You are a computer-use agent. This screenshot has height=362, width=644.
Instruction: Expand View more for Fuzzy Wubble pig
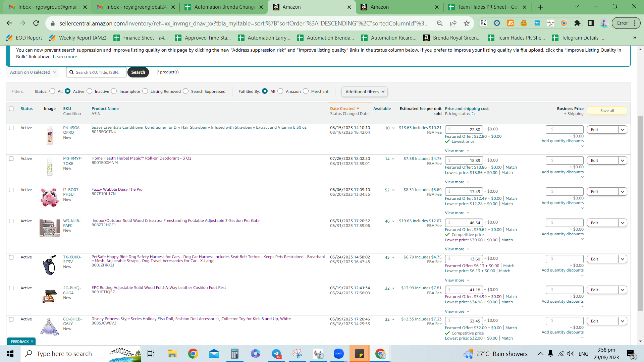pyautogui.click(x=457, y=213)
